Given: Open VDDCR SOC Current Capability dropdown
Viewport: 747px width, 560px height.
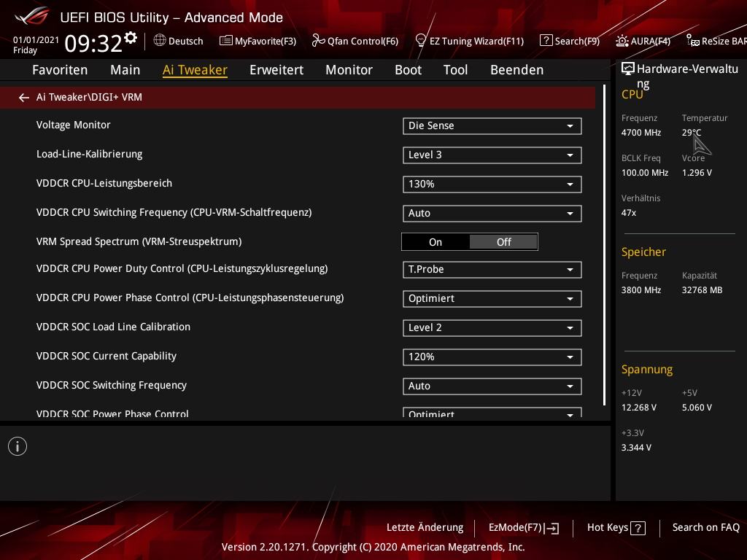Looking at the screenshot, I should [x=492, y=357].
